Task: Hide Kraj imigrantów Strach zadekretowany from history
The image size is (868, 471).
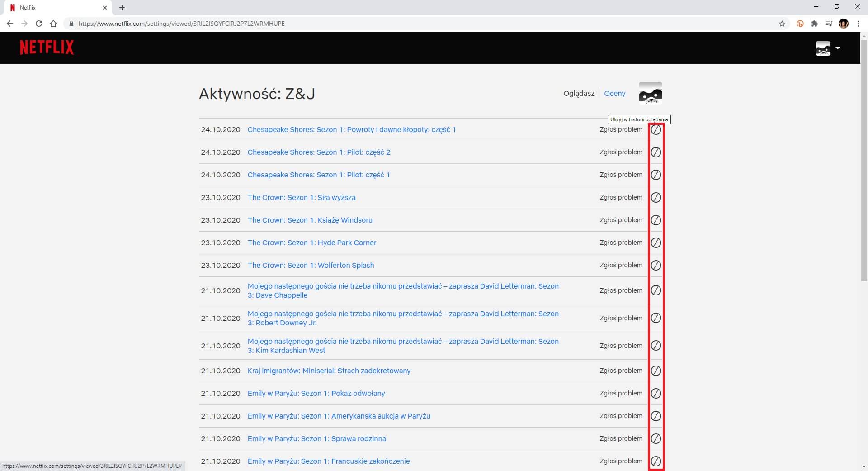Action: click(x=656, y=371)
